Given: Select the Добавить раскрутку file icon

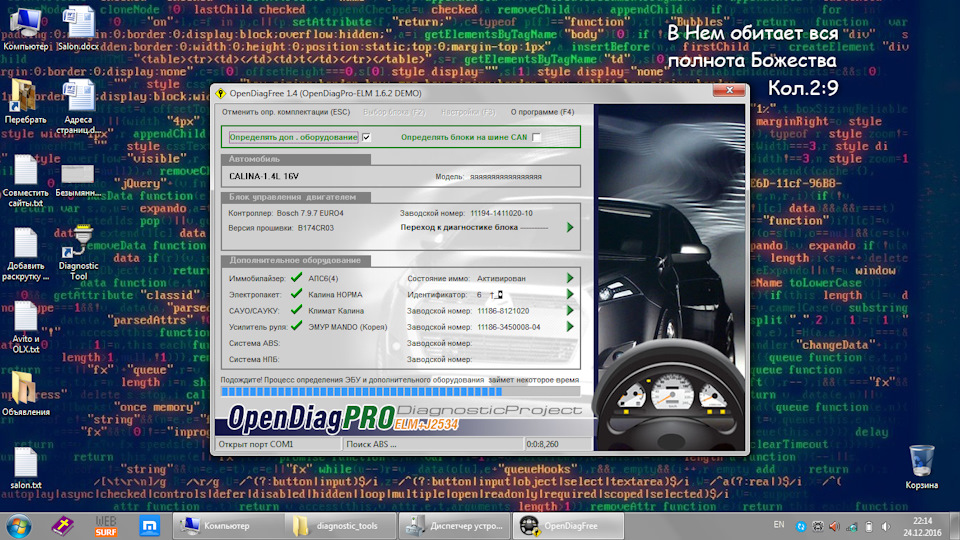Looking at the screenshot, I should coord(25,253).
